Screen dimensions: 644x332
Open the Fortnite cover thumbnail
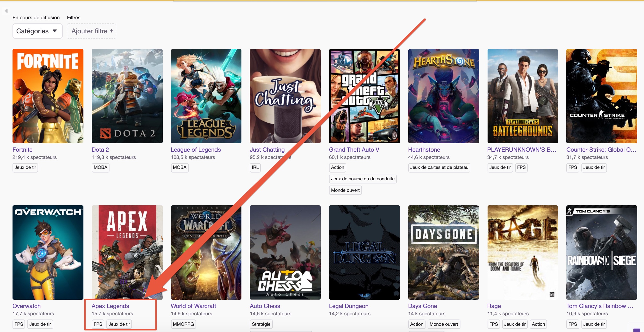click(48, 96)
